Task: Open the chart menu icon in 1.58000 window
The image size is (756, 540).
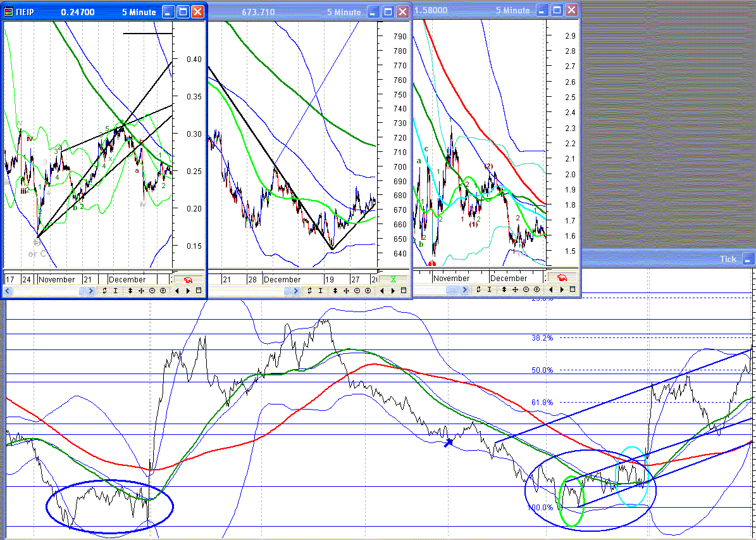Action: click(x=573, y=289)
